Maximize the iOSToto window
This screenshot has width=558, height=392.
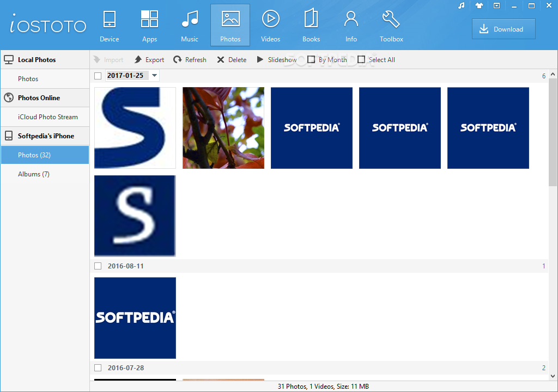531,5
